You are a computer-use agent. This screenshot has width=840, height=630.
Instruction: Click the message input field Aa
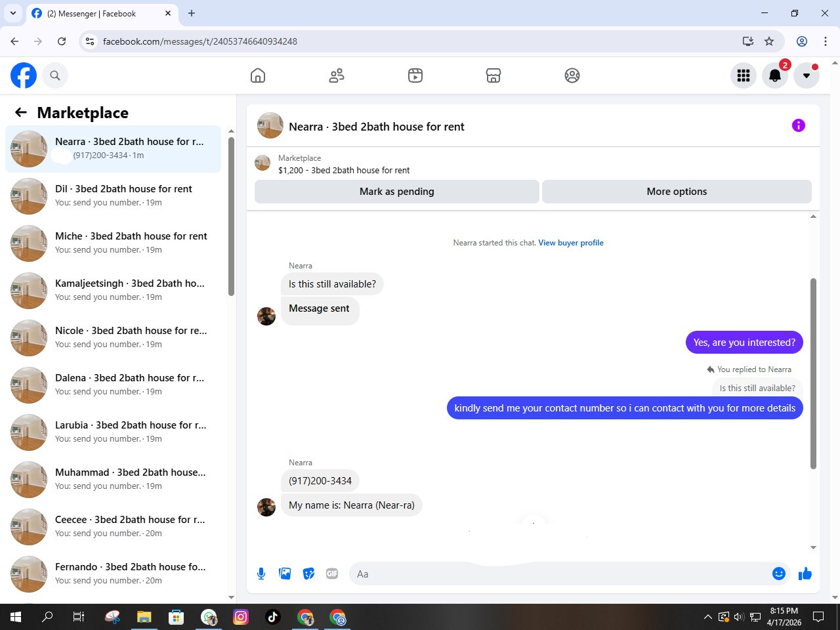coord(570,574)
